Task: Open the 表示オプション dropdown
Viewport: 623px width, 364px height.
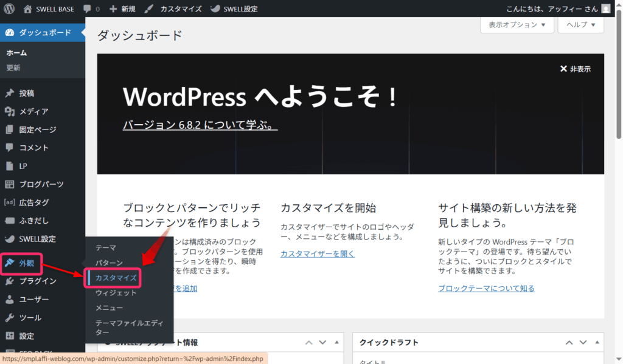Action: [x=517, y=24]
